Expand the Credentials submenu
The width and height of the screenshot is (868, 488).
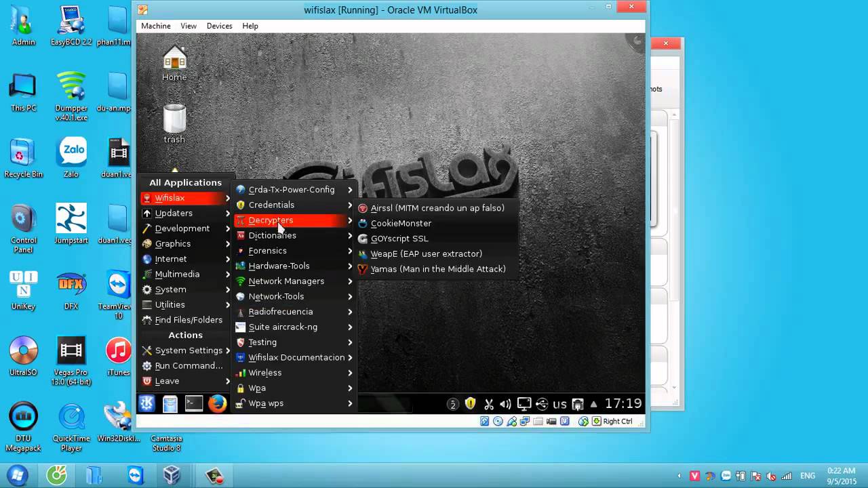point(294,205)
